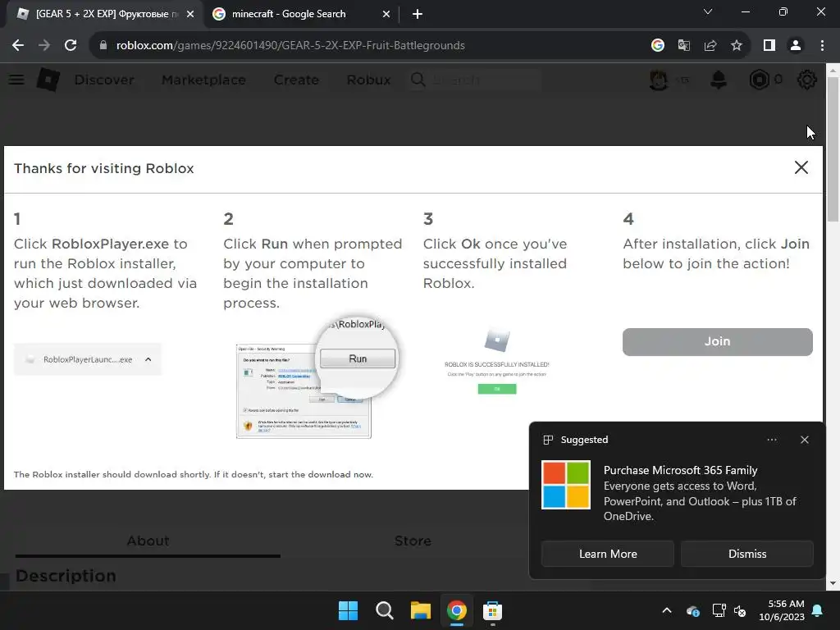
Task: Reload the Roblox page
Action: click(71, 46)
